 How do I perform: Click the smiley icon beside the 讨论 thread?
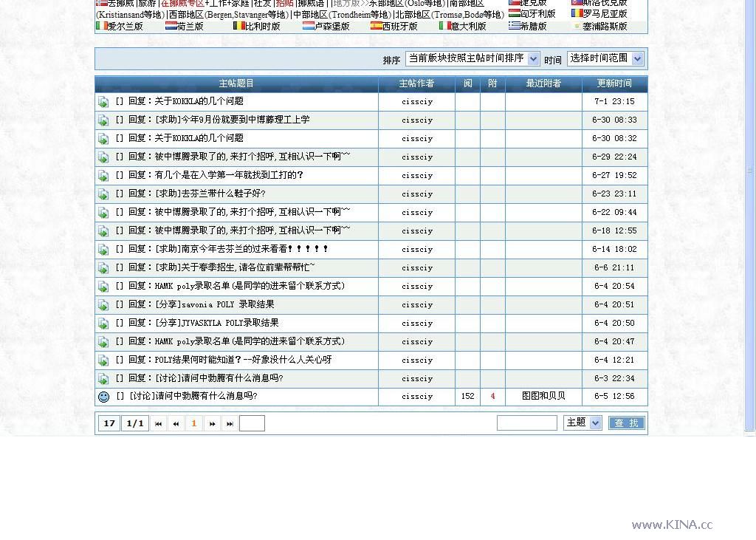(x=103, y=397)
